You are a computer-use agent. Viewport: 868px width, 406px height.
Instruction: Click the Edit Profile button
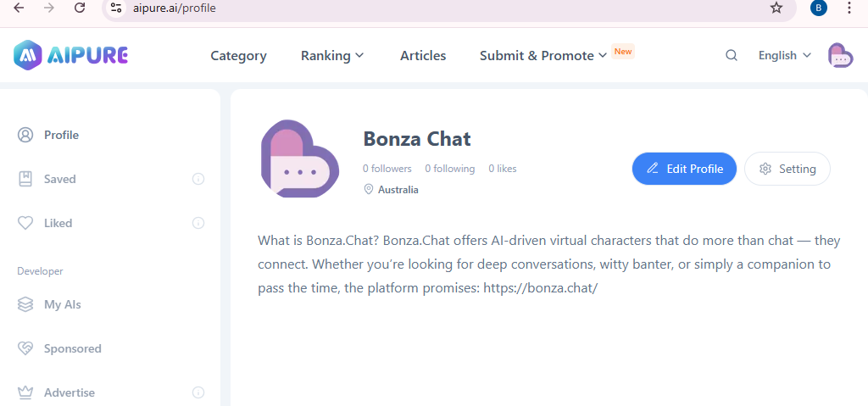684,169
